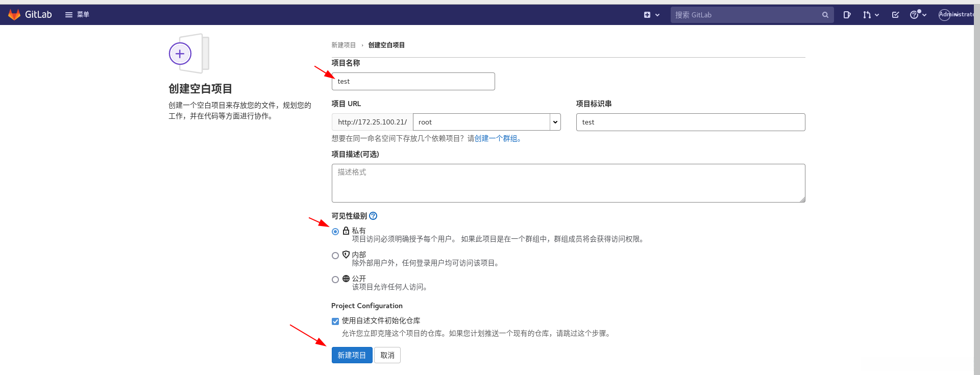Click the 取消 button
The width and height of the screenshot is (980, 375).
coord(387,355)
